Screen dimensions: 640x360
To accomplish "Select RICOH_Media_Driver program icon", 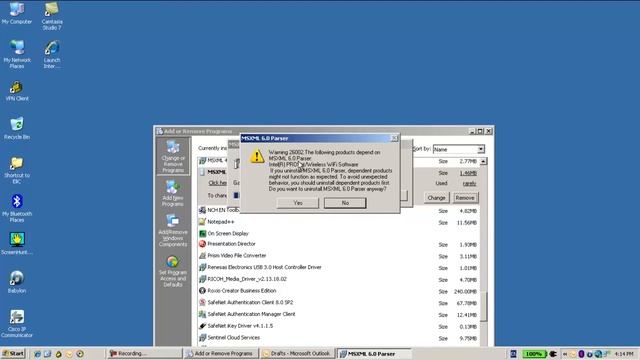I will [202, 279].
